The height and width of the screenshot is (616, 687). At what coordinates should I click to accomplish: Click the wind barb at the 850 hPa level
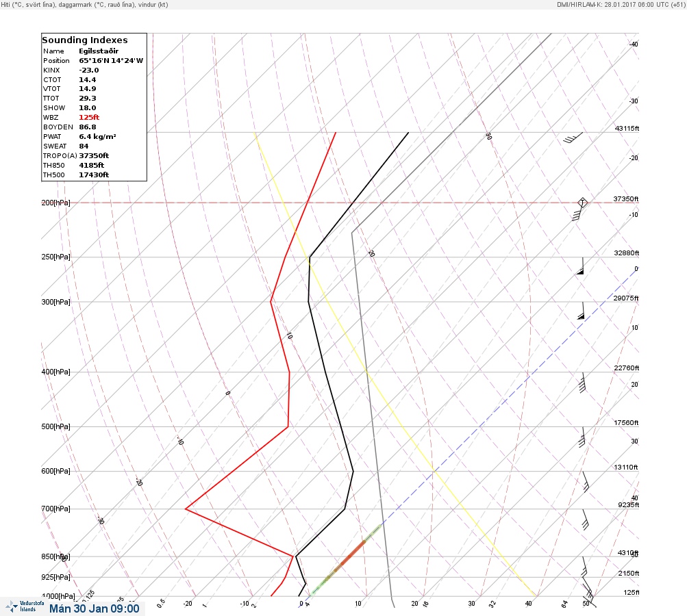pyautogui.click(x=585, y=567)
